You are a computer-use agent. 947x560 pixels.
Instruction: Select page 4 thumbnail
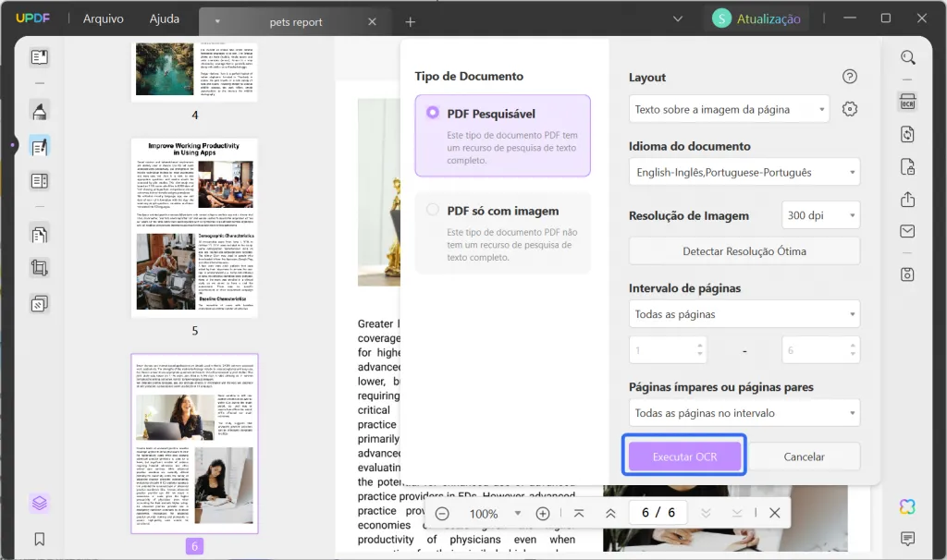(x=194, y=72)
